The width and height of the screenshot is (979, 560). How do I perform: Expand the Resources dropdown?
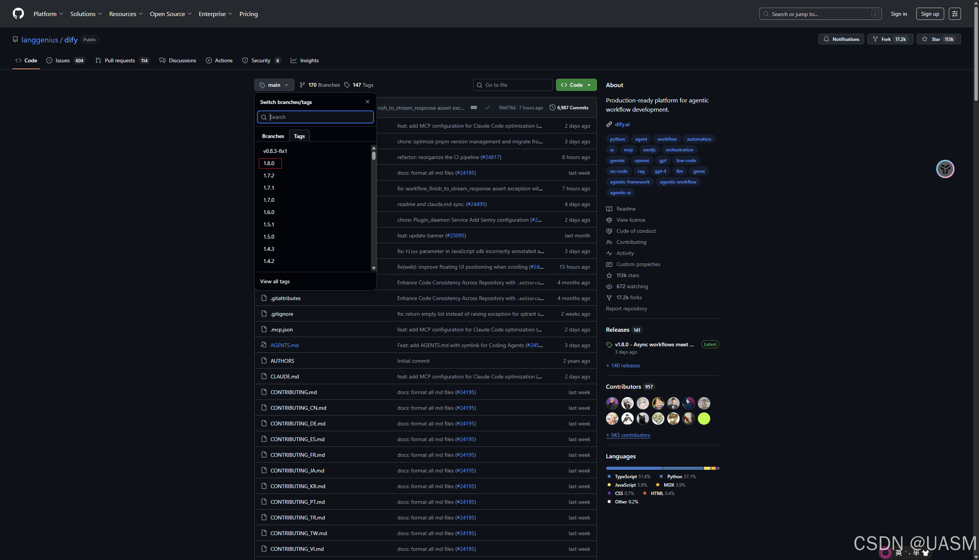(x=126, y=14)
